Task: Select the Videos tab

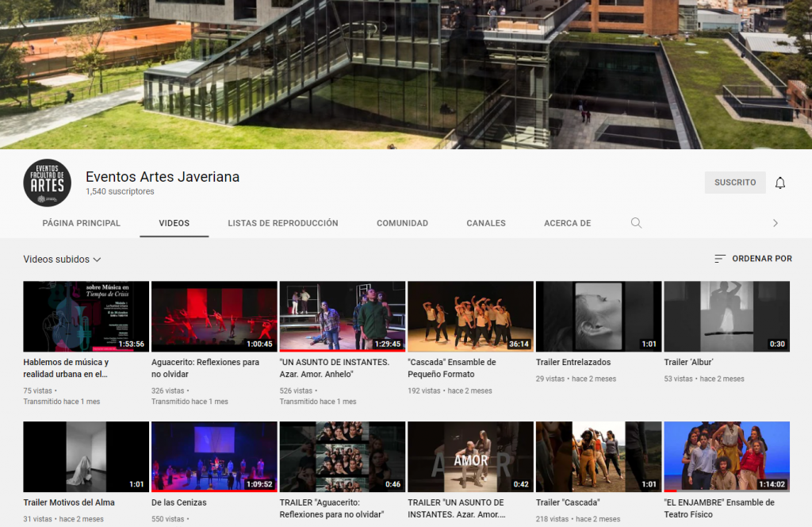Action: (x=174, y=223)
